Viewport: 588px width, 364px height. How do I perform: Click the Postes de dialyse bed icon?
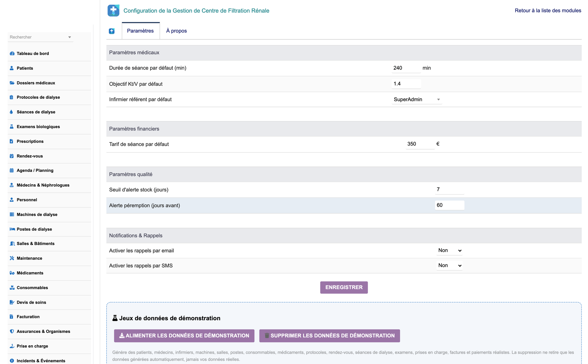12,229
